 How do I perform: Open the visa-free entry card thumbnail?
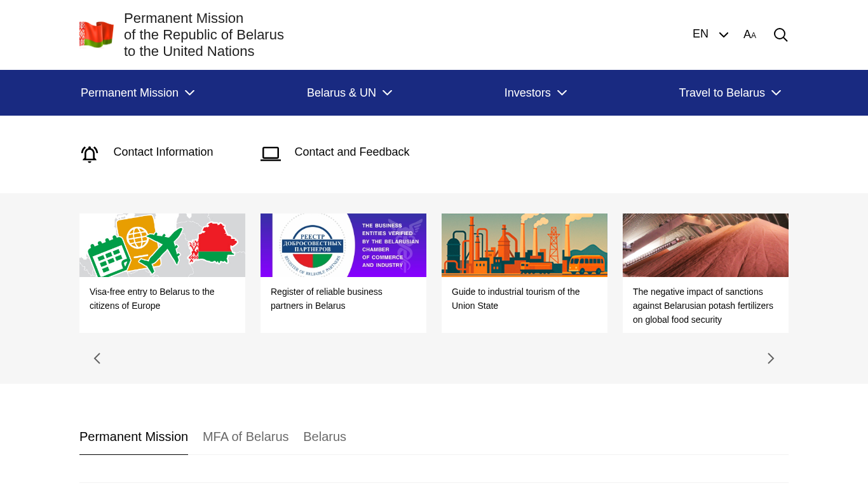click(162, 245)
